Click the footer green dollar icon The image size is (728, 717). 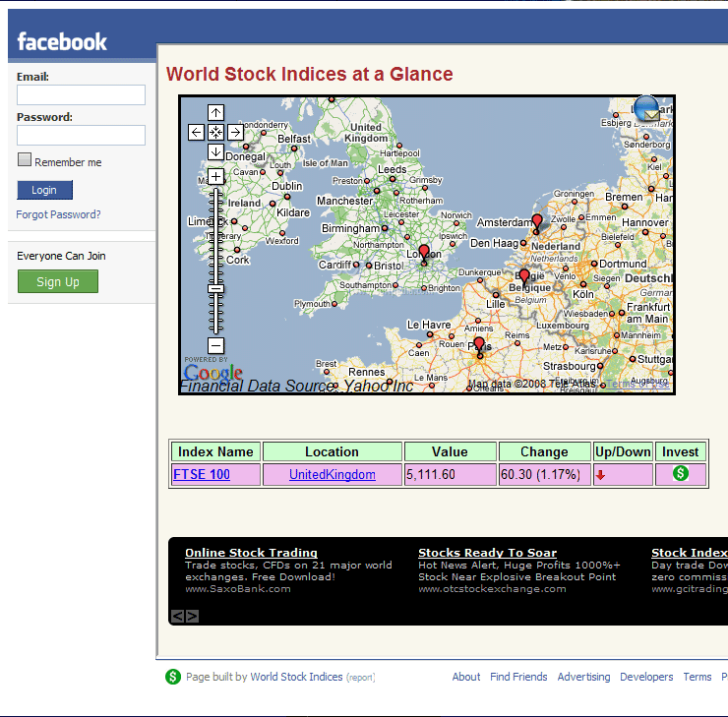click(173, 677)
